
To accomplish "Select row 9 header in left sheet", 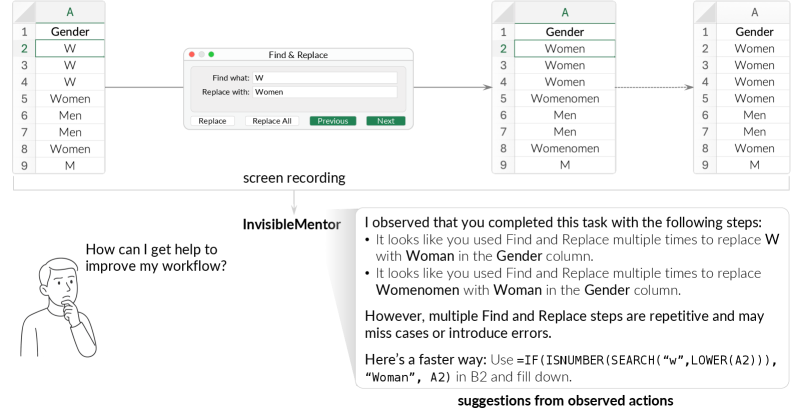I will [22, 165].
